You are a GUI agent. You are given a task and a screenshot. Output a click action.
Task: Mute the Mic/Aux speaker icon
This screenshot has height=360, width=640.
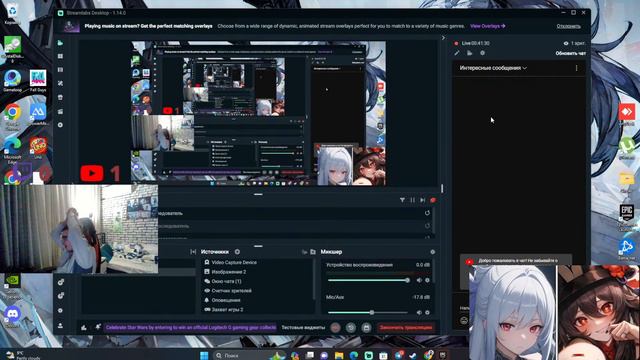point(419,313)
